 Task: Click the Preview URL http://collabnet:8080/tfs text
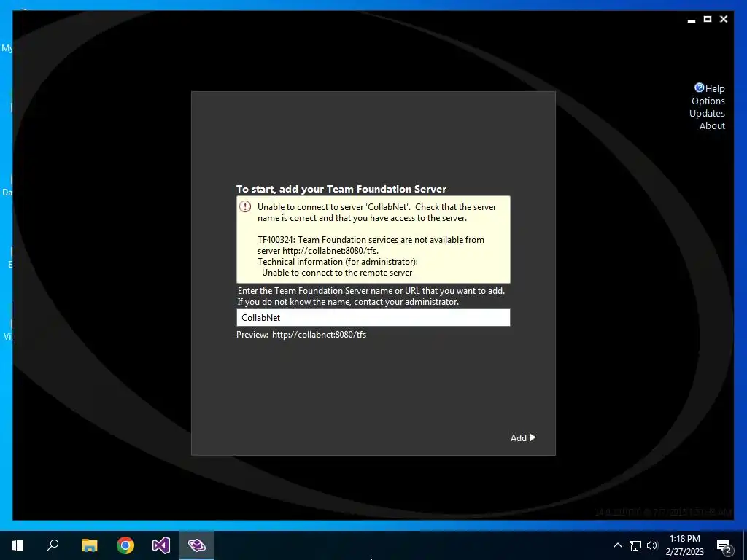[x=320, y=334]
